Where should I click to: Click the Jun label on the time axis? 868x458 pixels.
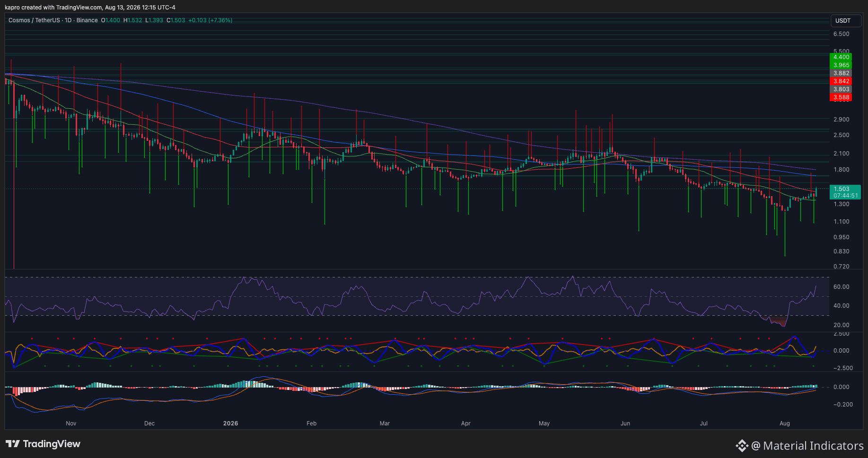(x=625, y=423)
